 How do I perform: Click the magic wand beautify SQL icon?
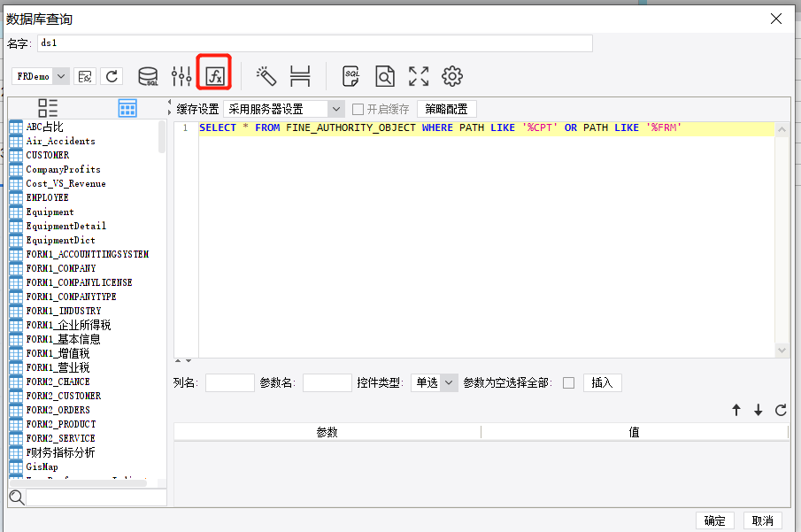[266, 77]
